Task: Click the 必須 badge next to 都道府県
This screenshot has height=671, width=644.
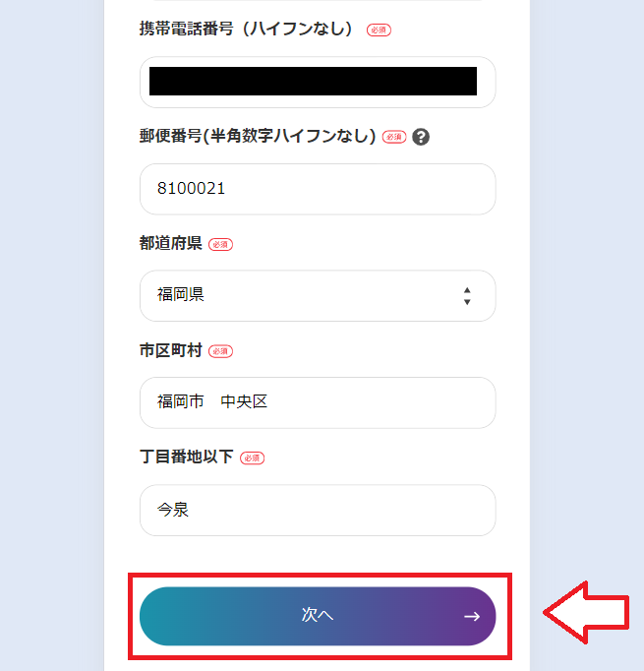Action: pyautogui.click(x=220, y=244)
